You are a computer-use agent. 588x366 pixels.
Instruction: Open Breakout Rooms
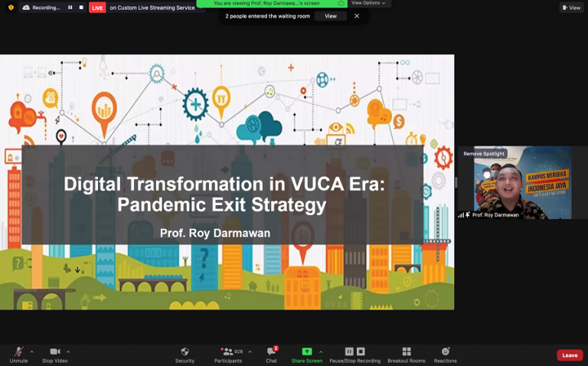click(407, 355)
